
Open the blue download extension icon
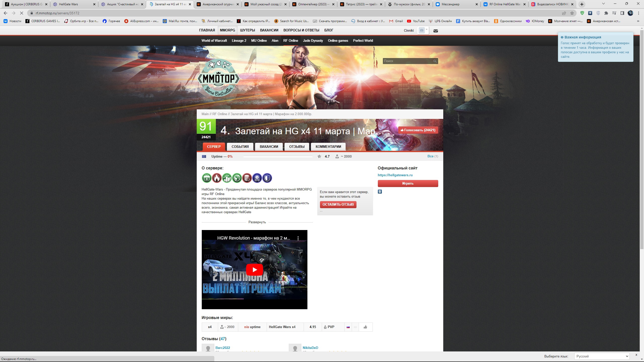(x=590, y=13)
